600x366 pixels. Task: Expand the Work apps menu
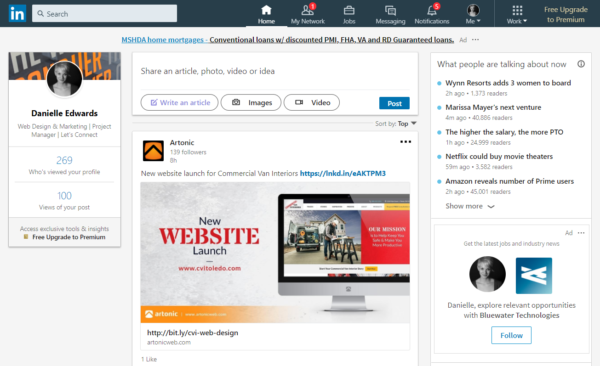pos(517,14)
